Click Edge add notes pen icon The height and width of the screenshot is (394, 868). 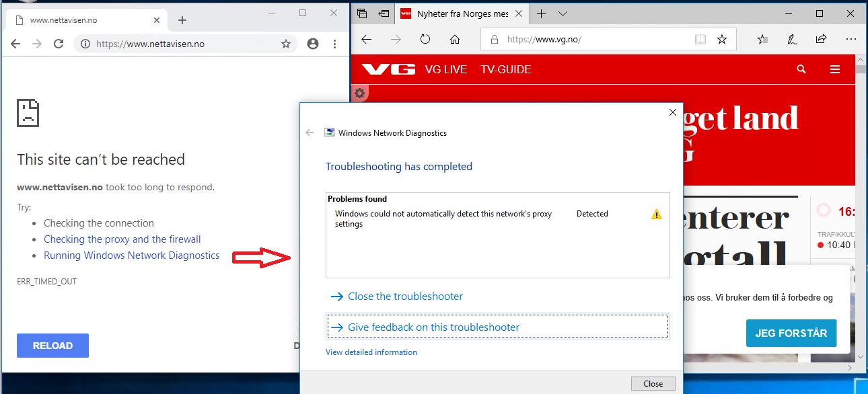tap(792, 40)
